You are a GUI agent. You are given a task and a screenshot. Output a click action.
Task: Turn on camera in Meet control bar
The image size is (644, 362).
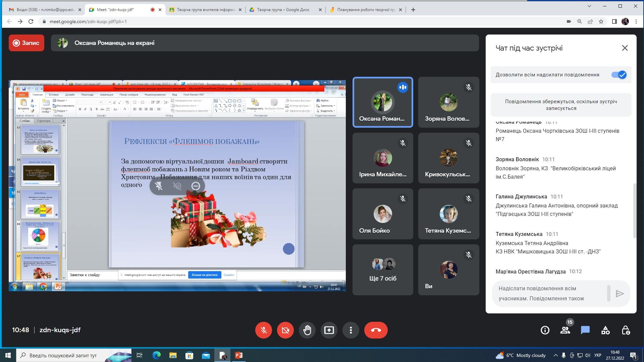[285, 330]
